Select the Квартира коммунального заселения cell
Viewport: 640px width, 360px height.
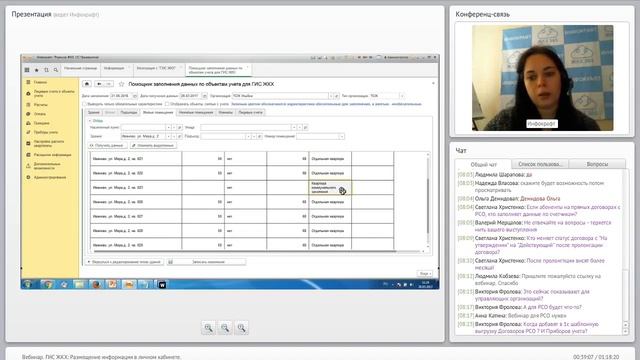(x=330, y=188)
